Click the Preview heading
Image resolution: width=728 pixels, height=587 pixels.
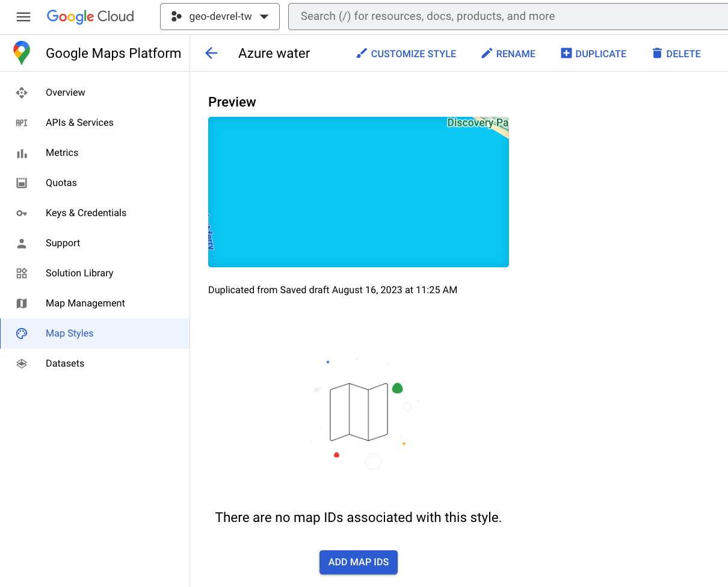(232, 102)
